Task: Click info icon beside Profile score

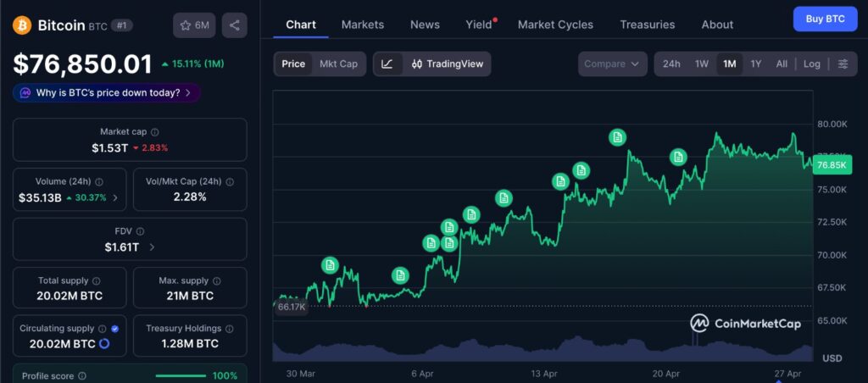Action: tap(82, 376)
